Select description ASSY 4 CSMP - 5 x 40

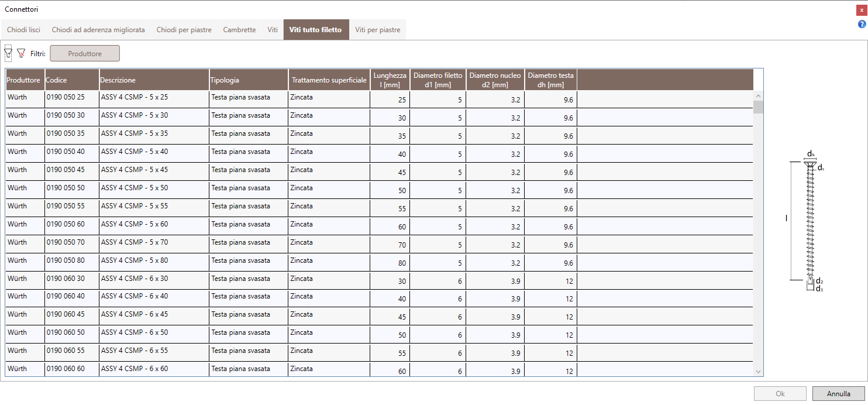[154, 153]
